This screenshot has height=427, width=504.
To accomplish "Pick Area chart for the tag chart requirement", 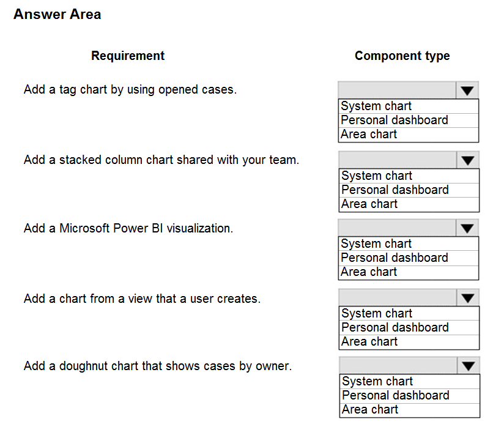I will [369, 134].
